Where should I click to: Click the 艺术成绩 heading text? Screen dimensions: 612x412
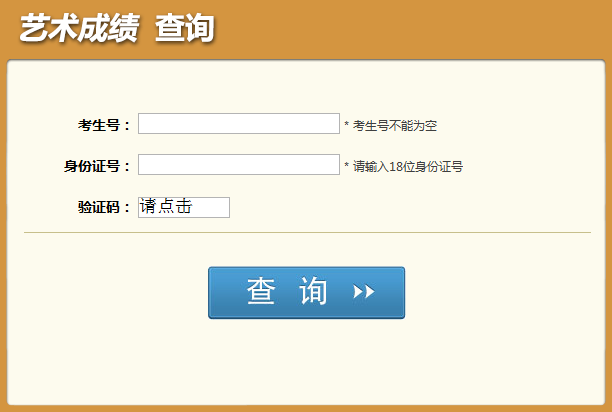pyautogui.click(x=79, y=28)
